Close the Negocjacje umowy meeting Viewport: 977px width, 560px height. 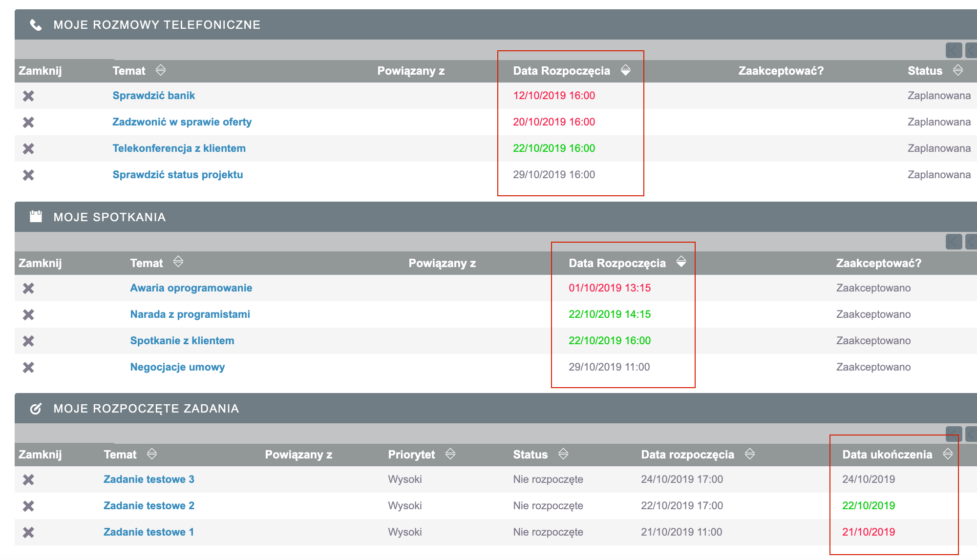(28, 367)
